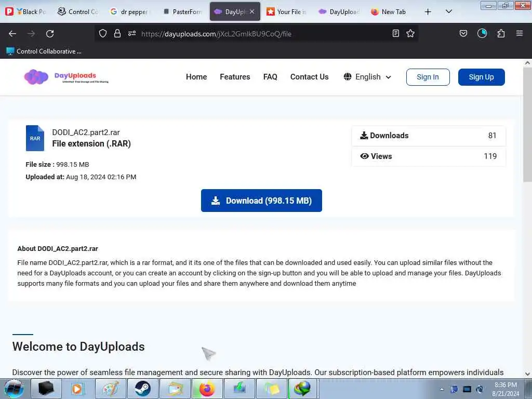Click the Welcome to DayUploads heading
The width and height of the screenshot is (532, 399).
[78, 347]
